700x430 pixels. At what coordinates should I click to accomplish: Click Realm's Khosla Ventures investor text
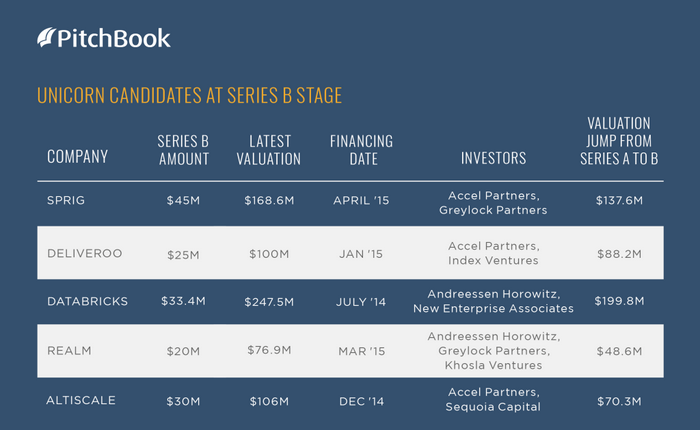493,365
